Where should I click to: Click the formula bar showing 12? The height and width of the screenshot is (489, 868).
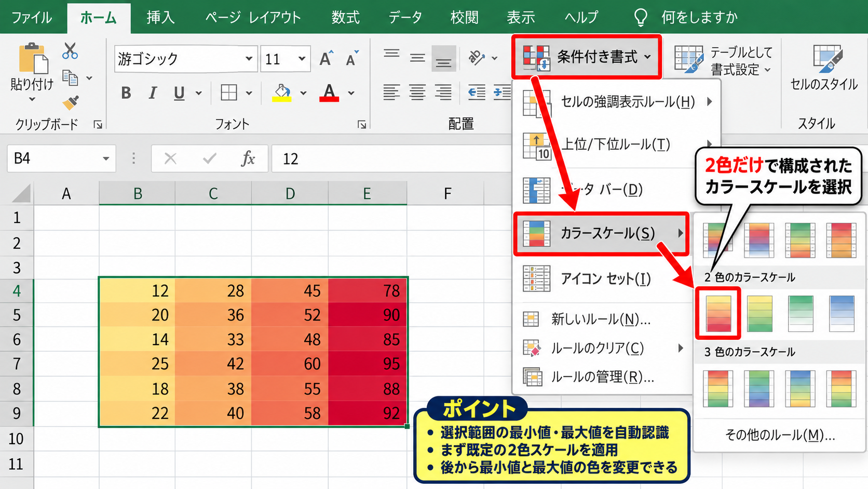[392, 158]
